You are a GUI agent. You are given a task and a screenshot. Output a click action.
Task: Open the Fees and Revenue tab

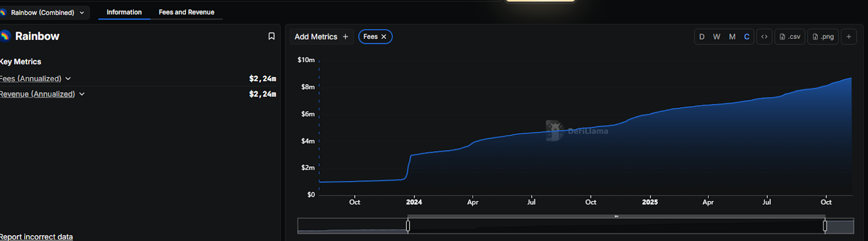(187, 12)
